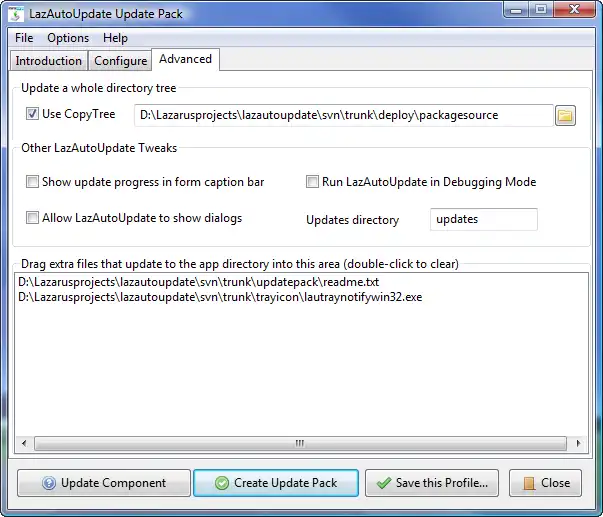This screenshot has width=603, height=517.
Task: Click the Update Component button
Action: click(x=104, y=483)
